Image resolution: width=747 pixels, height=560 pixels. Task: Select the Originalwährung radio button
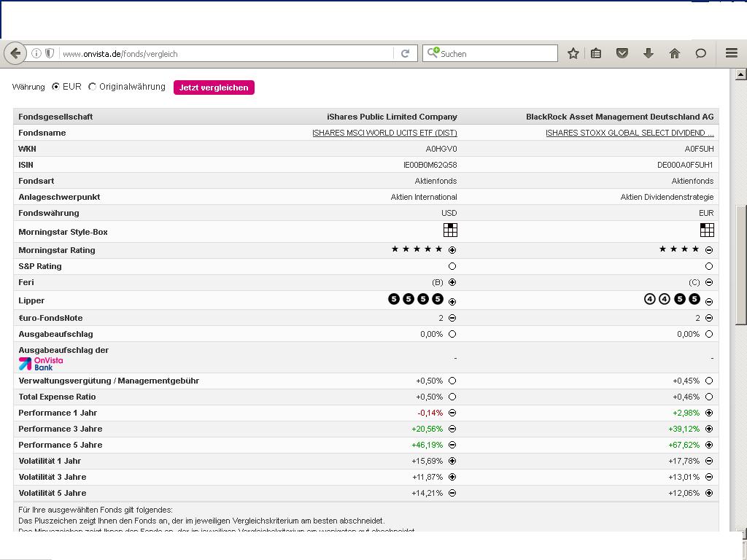point(92,87)
